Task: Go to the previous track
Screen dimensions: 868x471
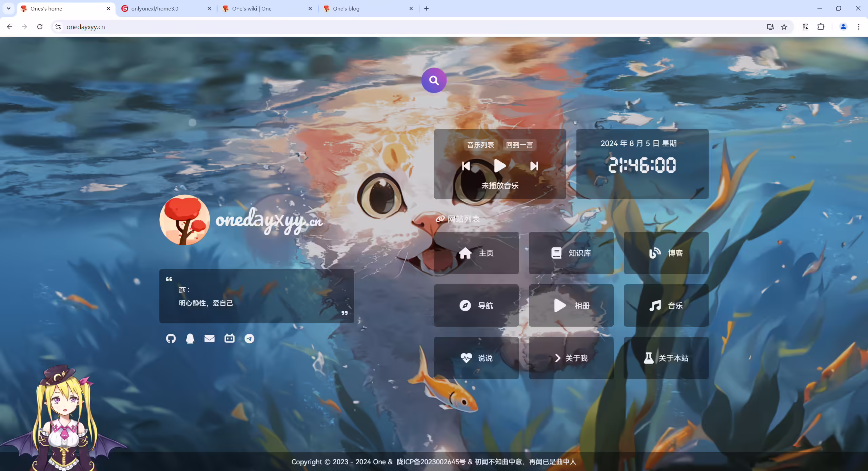Action: click(466, 166)
